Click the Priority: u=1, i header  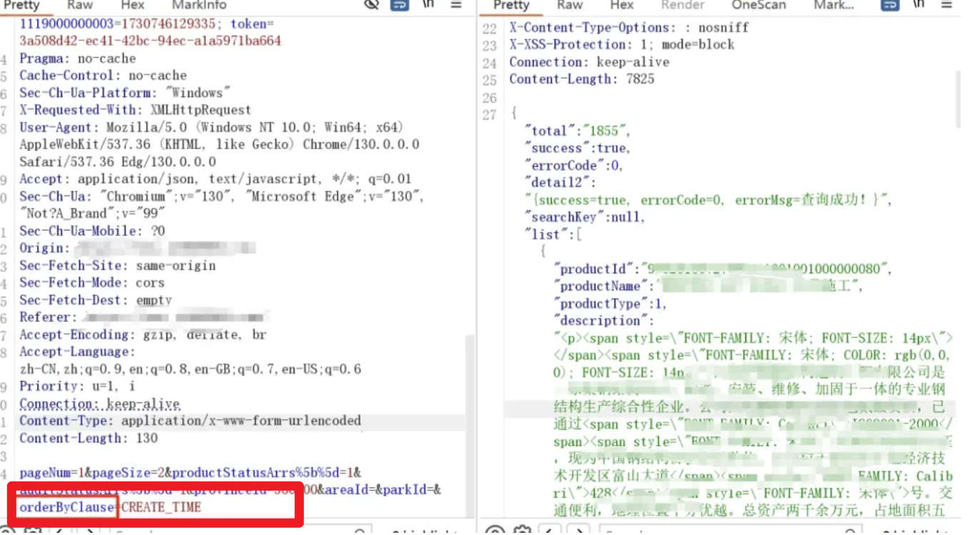point(77,386)
